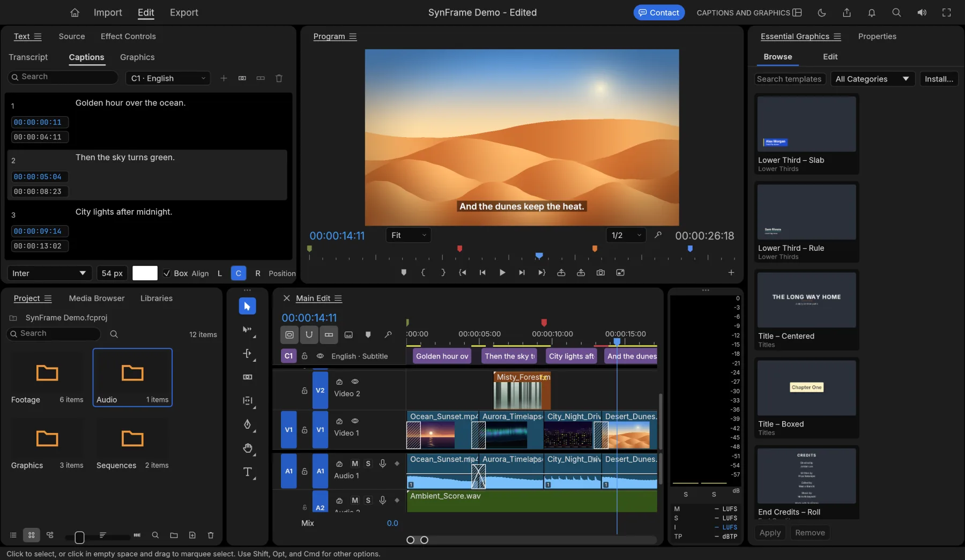The width and height of the screenshot is (965, 560).
Task: Select the Type text tool
Action: tap(247, 472)
